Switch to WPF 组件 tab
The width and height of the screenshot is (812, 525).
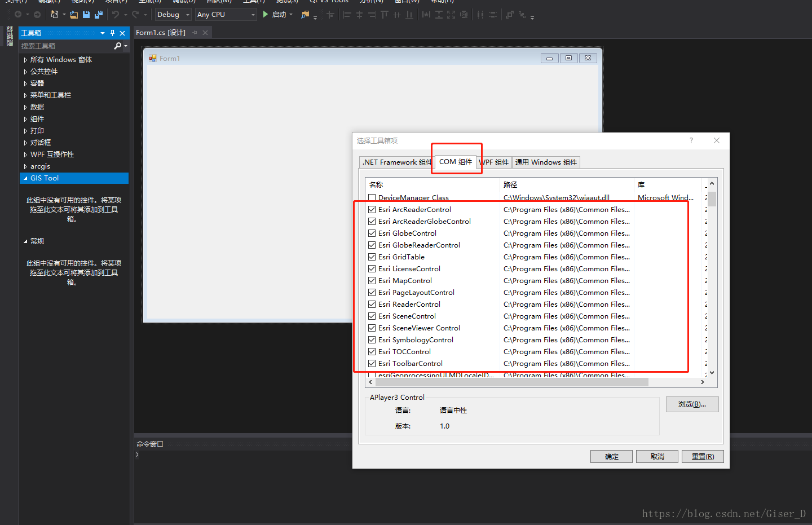[x=495, y=162]
